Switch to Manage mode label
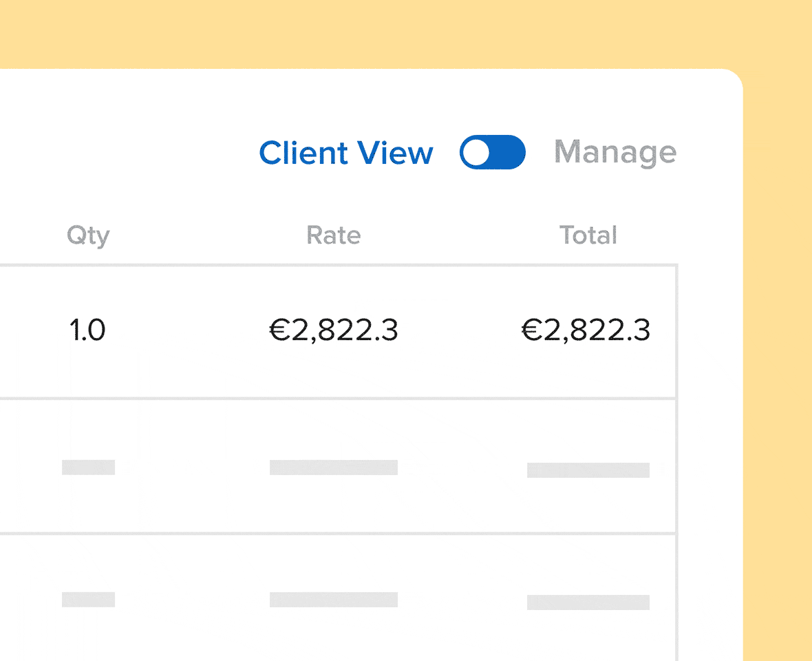Screen dimensions: 812x661 point(615,153)
